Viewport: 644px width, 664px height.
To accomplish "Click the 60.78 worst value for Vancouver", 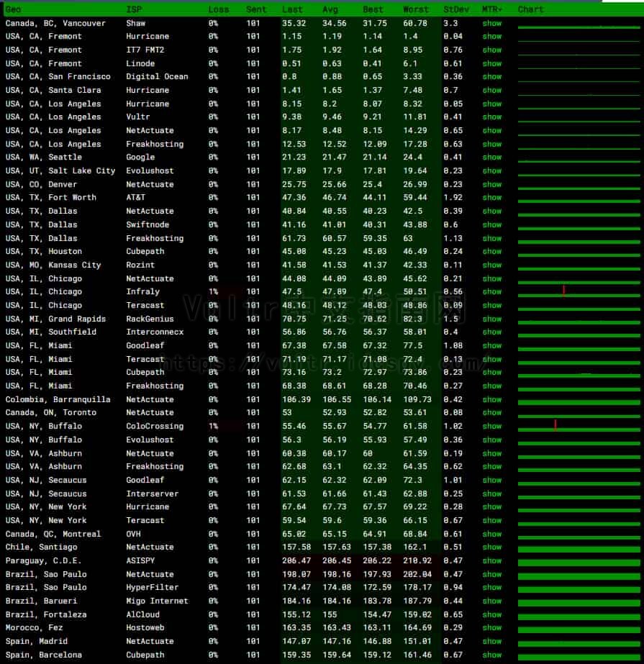I will pos(414,23).
